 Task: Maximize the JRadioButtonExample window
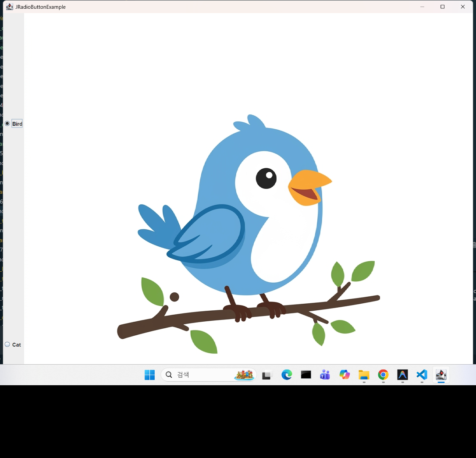(x=442, y=7)
